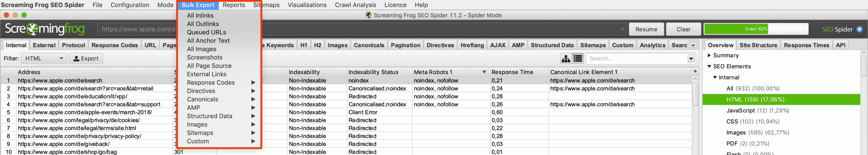Switch to list view icon

(578, 59)
